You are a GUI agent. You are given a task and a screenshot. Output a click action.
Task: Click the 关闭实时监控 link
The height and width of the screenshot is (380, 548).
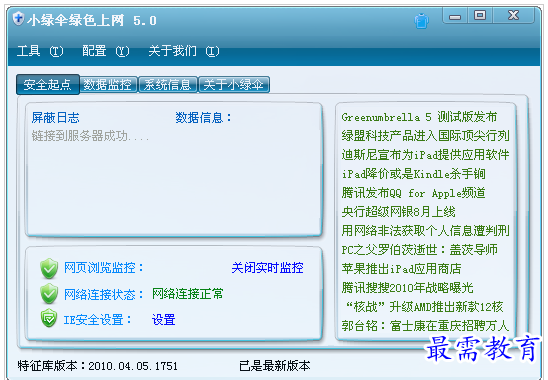point(267,268)
